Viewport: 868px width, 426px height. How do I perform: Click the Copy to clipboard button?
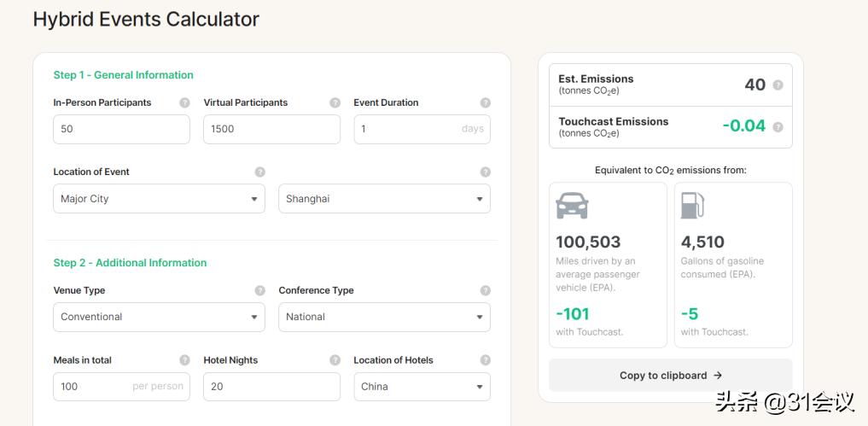pyautogui.click(x=670, y=375)
